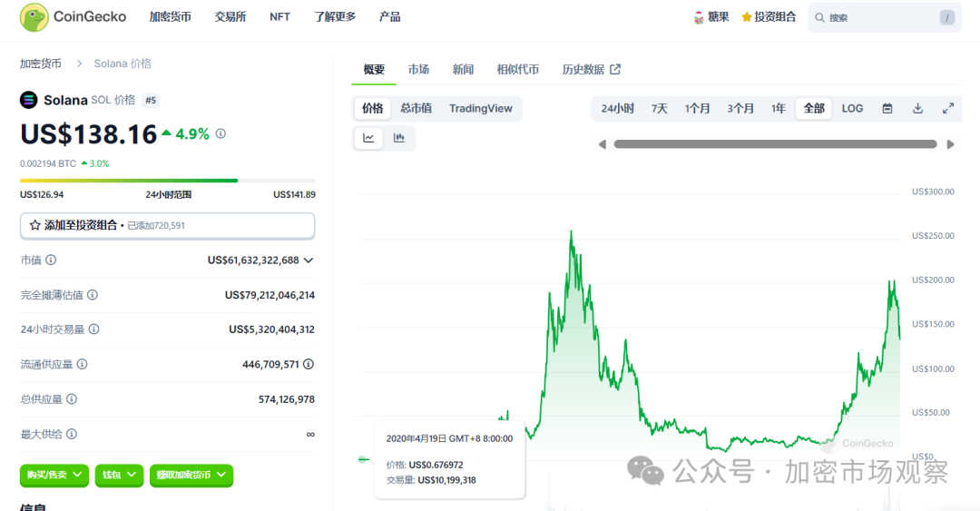Open the 产品 nav menu

[x=389, y=17]
